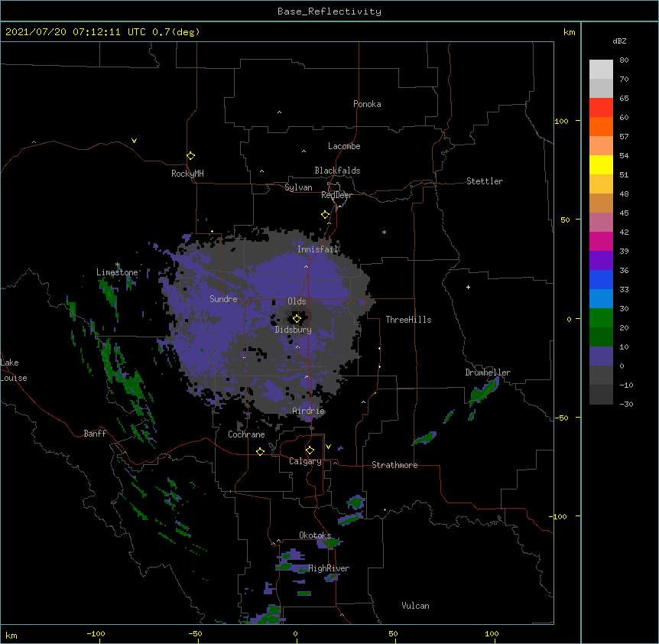This screenshot has width=659, height=644.
Task: Click the Banff label
Action: click(x=95, y=434)
